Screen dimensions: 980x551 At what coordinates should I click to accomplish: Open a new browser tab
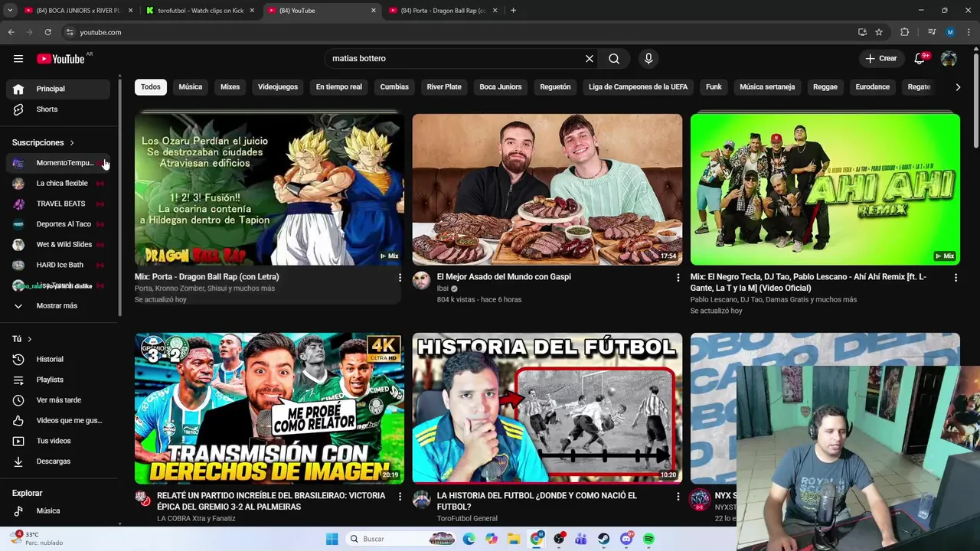[513, 11]
